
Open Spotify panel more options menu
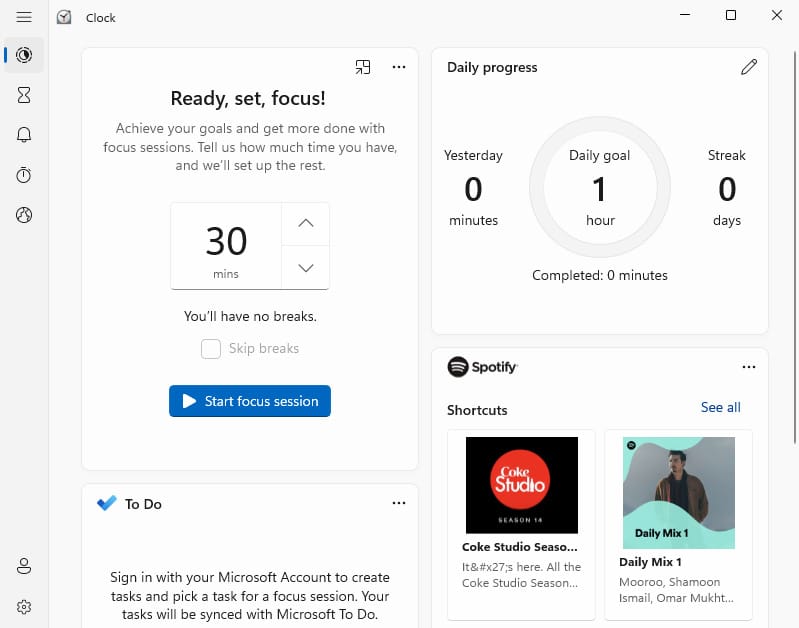click(x=749, y=367)
